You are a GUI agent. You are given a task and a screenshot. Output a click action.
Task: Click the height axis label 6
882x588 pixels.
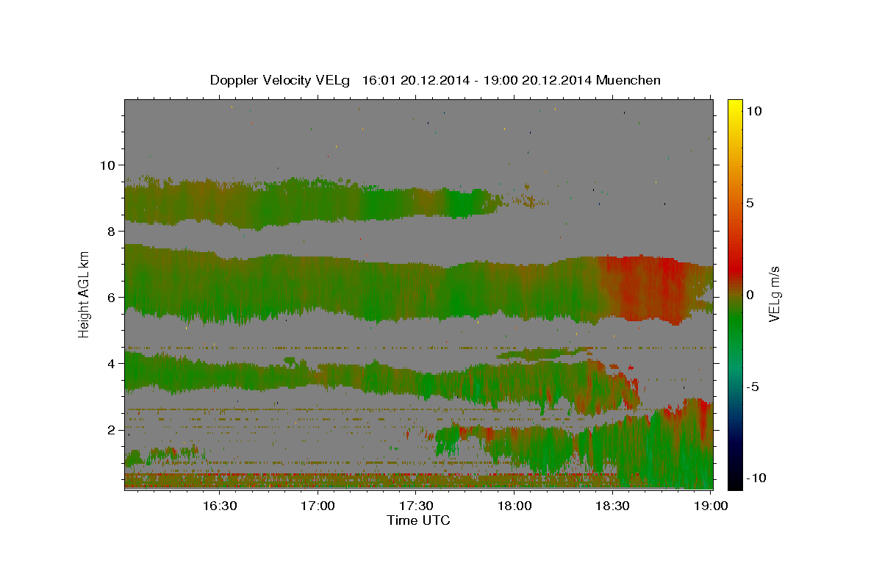click(111, 297)
